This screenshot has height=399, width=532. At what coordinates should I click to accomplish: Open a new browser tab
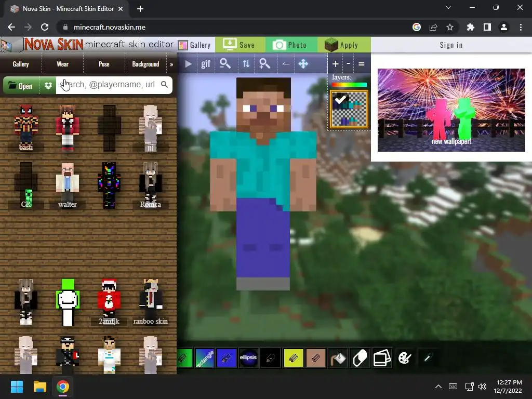click(140, 9)
